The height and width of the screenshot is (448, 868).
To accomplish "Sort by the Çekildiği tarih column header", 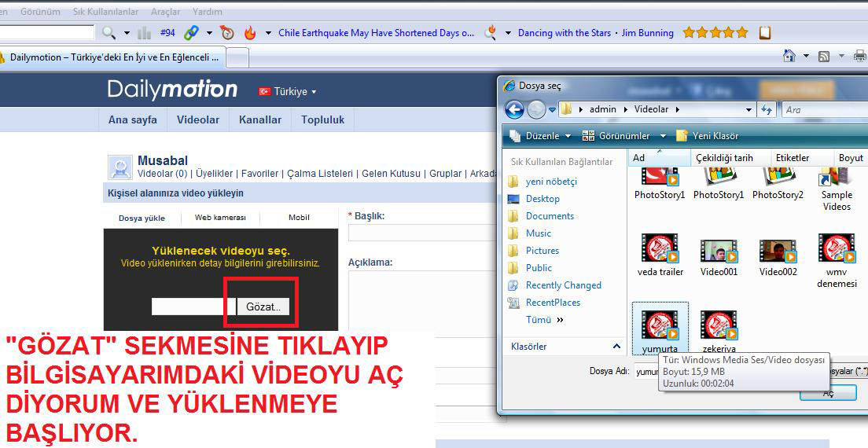I will [x=724, y=158].
